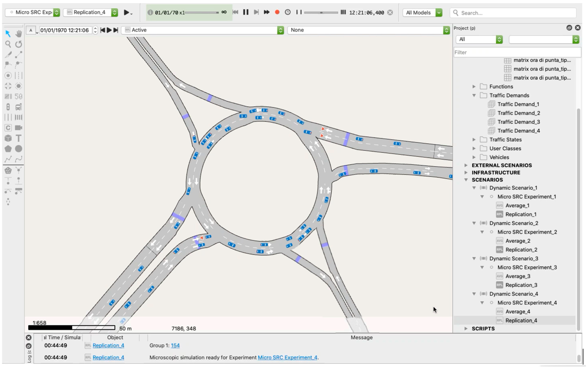Fast forward the simulation
588x368 pixels.
(x=266, y=12)
